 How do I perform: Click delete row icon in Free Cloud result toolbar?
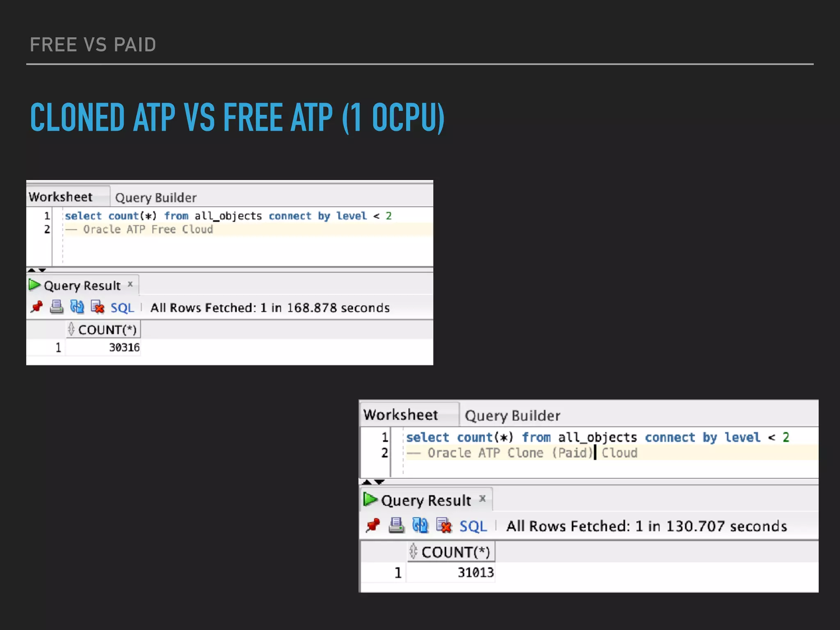pos(98,307)
